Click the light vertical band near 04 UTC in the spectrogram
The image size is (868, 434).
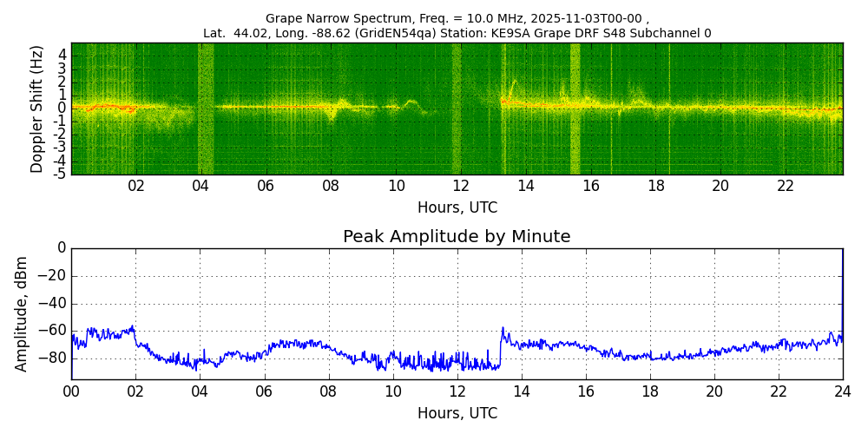[206, 108]
